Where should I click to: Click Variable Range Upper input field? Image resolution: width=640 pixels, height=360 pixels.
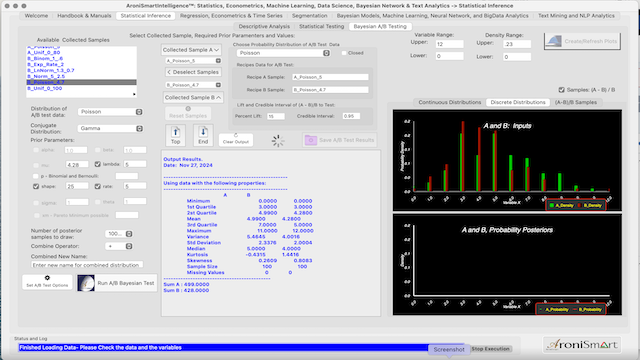tap(449, 44)
